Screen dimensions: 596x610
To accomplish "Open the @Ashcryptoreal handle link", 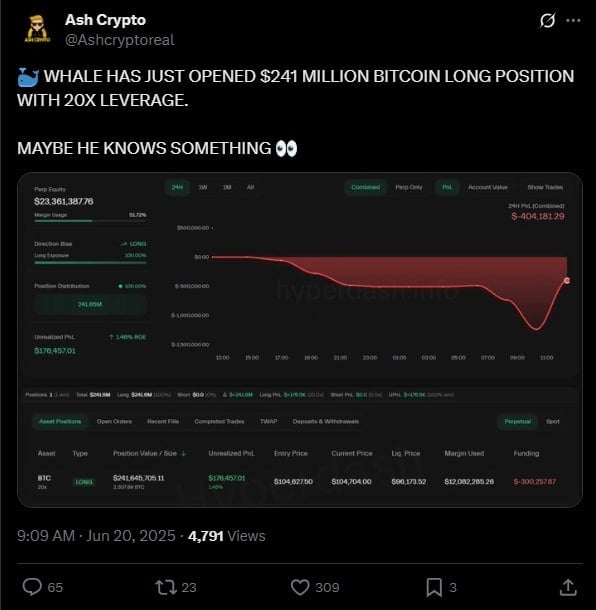I will click(120, 40).
